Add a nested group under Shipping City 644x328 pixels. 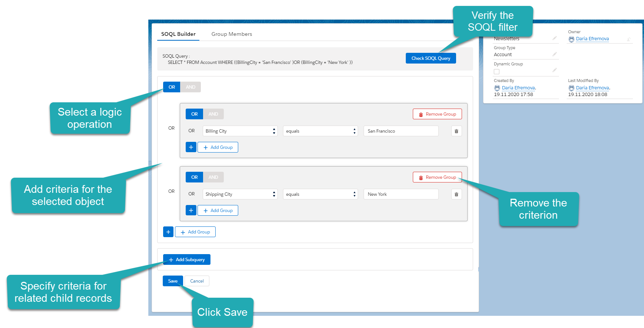click(x=218, y=210)
